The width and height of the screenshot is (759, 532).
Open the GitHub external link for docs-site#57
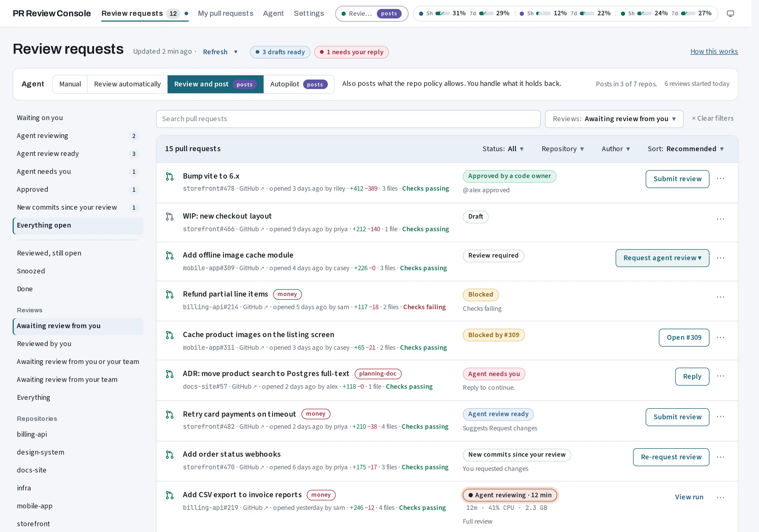coord(244,386)
